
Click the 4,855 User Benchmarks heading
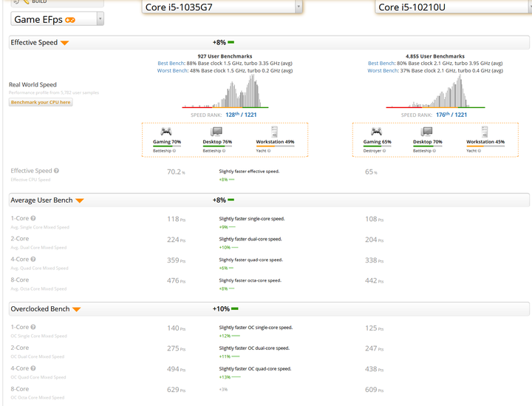click(435, 56)
